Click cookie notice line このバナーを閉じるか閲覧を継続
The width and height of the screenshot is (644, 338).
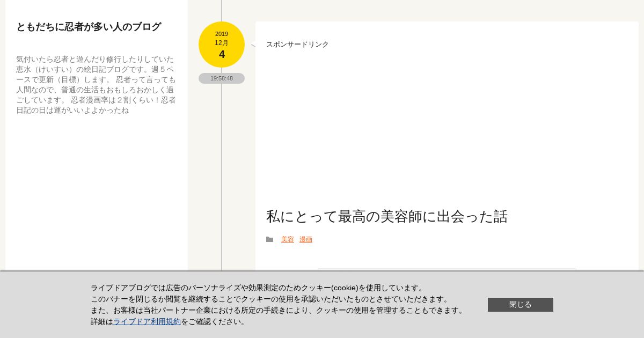click(271, 299)
